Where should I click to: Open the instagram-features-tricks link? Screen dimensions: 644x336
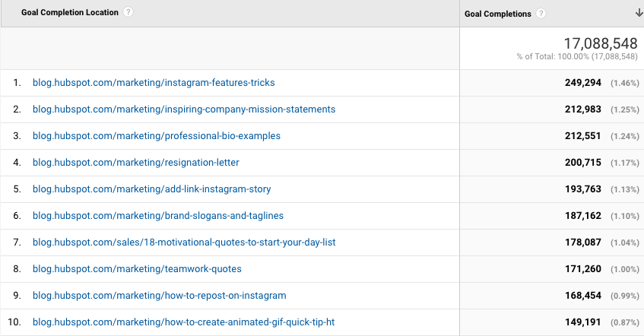click(154, 82)
